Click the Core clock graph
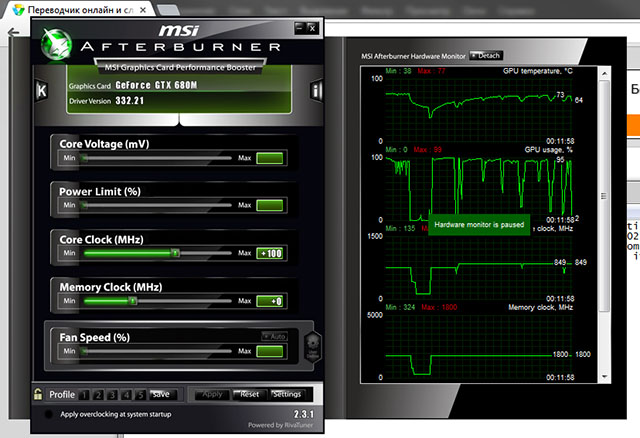 click(478, 267)
